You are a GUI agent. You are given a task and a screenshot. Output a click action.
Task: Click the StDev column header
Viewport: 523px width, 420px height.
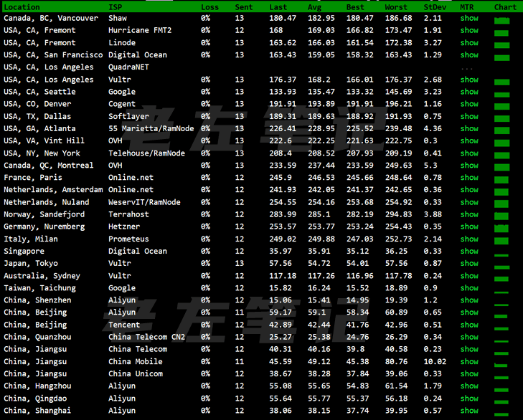[435, 7]
